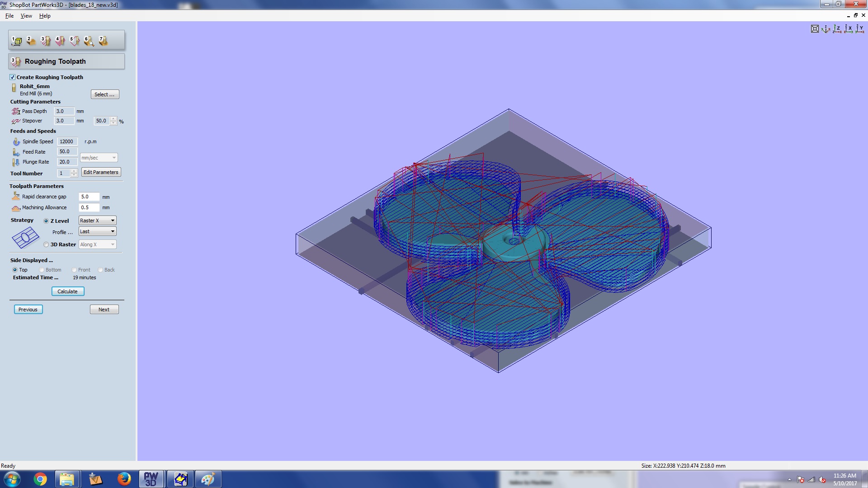The width and height of the screenshot is (868, 488).
Task: Open step 6 preview machining icon
Action: [x=89, y=41]
